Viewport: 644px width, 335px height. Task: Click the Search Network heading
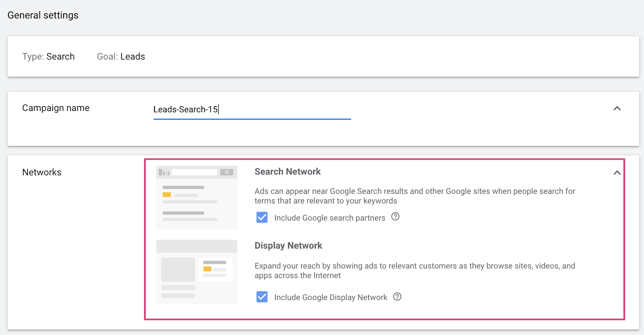tap(287, 172)
